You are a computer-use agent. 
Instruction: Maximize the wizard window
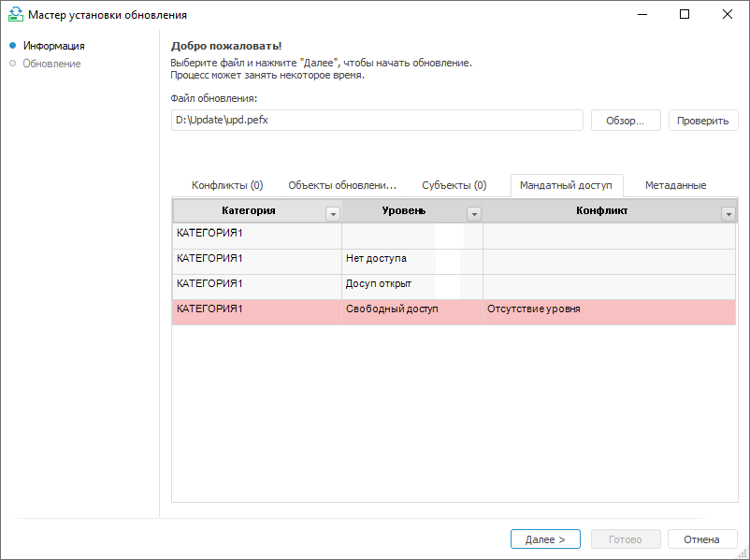pos(685,15)
